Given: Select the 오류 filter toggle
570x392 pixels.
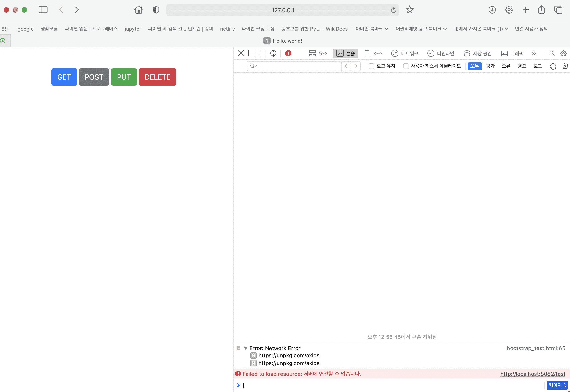Looking at the screenshot, I should pyautogui.click(x=506, y=66).
